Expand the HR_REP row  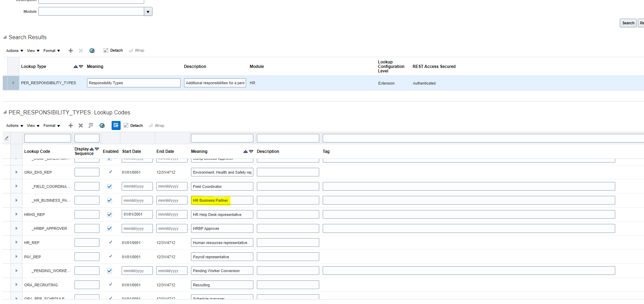pyautogui.click(x=16, y=242)
